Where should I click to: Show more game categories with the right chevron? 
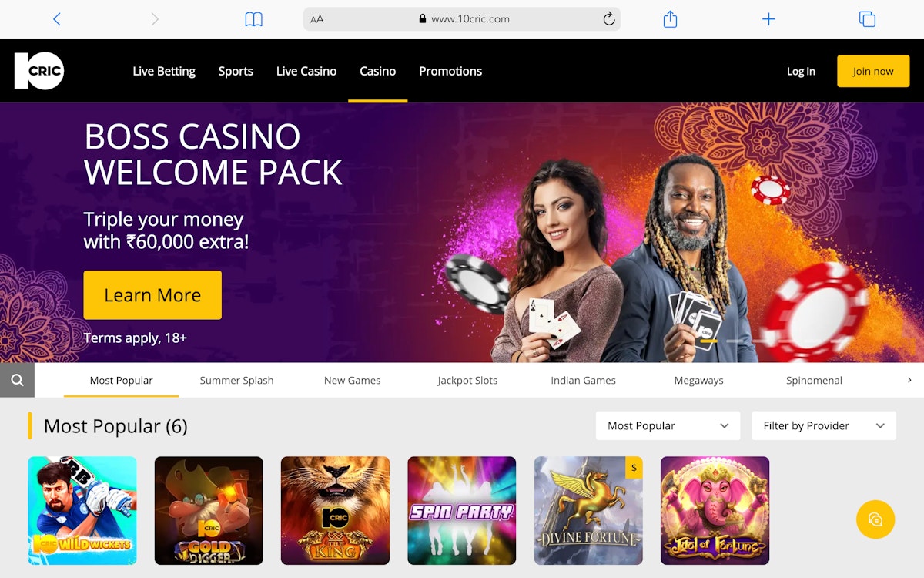point(909,380)
